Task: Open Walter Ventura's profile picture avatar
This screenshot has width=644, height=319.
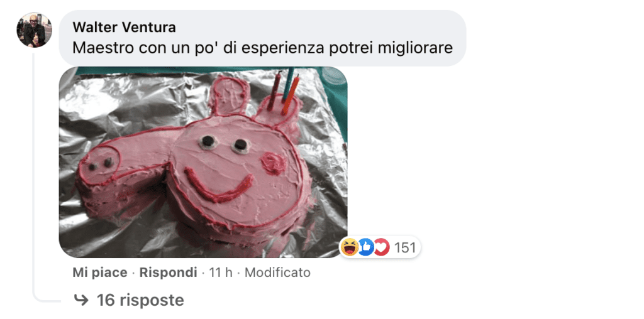Action: (x=34, y=30)
